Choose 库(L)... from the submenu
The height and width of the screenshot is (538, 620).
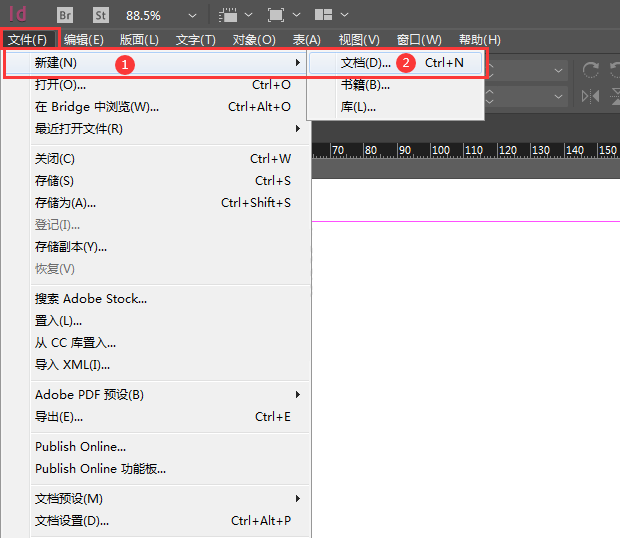click(x=395, y=107)
